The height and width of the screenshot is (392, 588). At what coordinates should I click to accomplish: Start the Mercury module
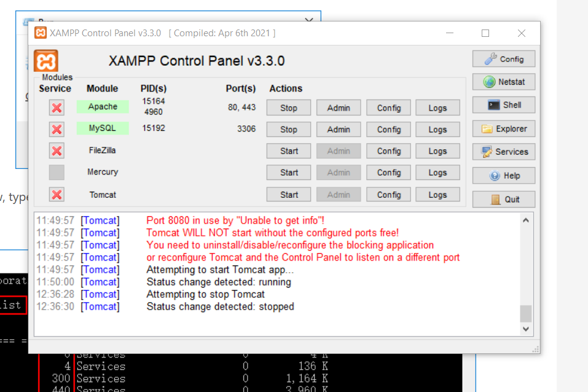[288, 172]
